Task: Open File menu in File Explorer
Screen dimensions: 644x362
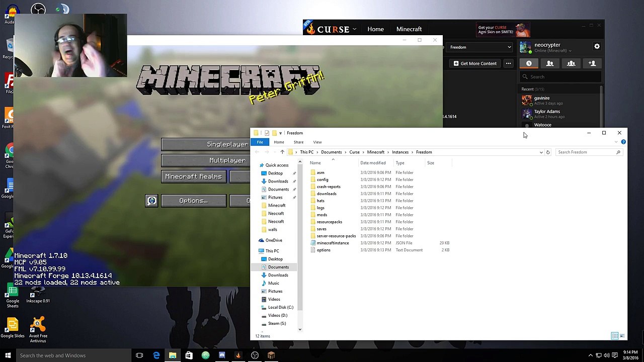Action: (x=260, y=142)
